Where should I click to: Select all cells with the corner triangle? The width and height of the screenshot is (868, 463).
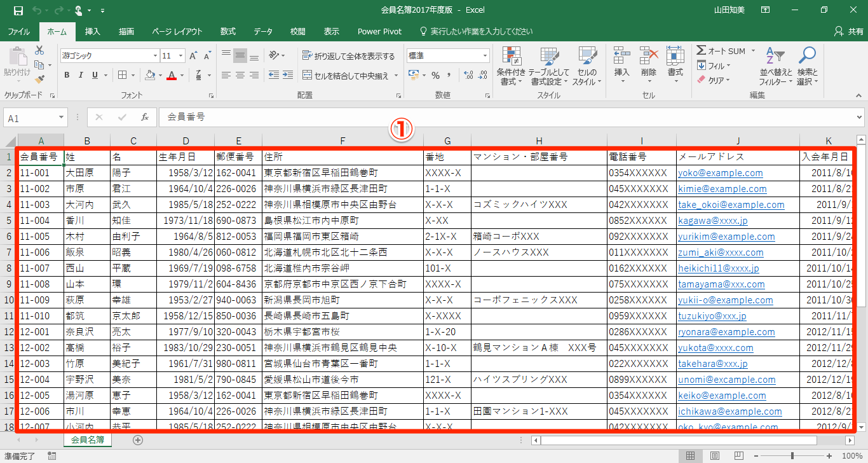click(10, 141)
